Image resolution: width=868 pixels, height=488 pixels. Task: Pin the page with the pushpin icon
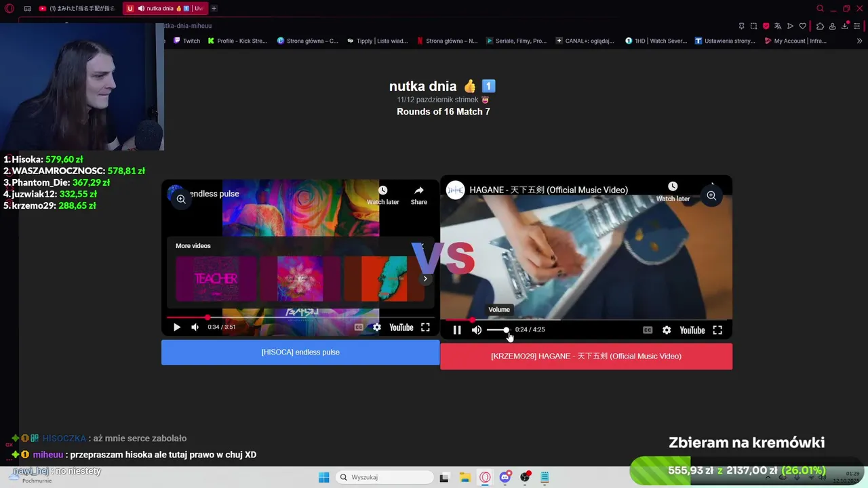pos(741,26)
